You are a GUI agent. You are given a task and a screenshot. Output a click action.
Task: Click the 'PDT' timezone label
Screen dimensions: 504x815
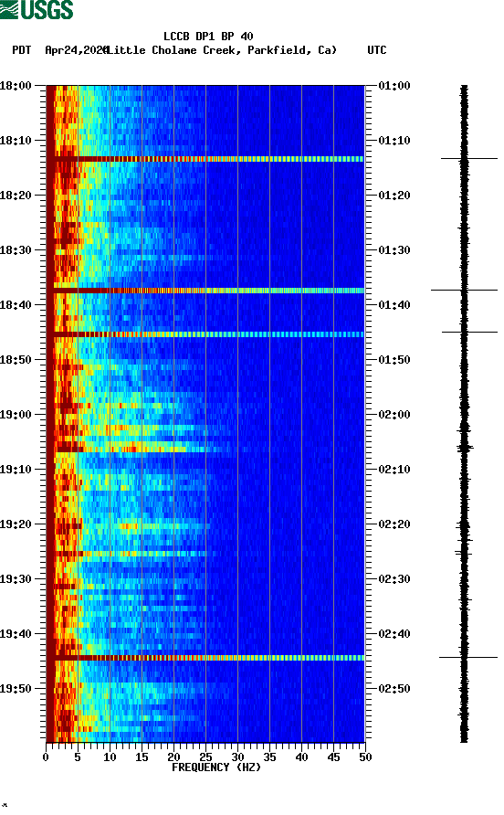click(21, 50)
